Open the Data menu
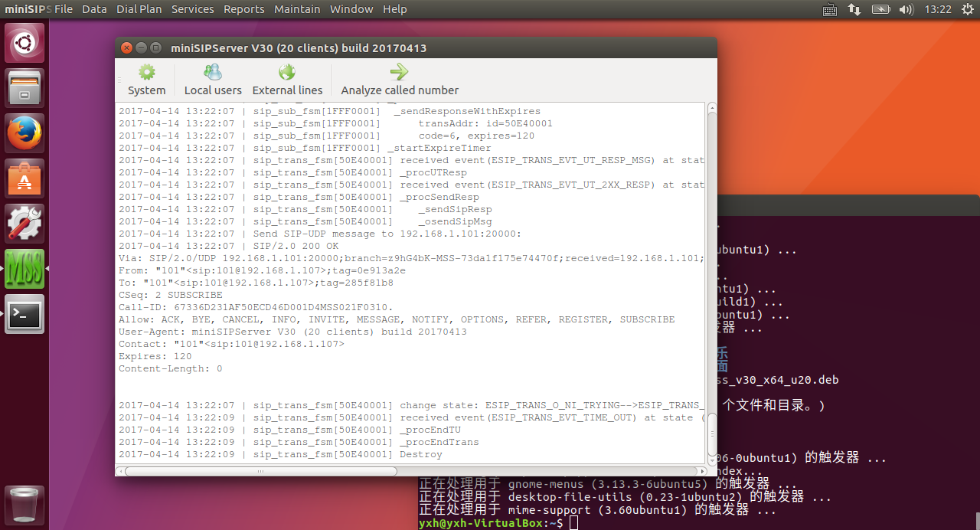980x530 pixels. [94, 9]
